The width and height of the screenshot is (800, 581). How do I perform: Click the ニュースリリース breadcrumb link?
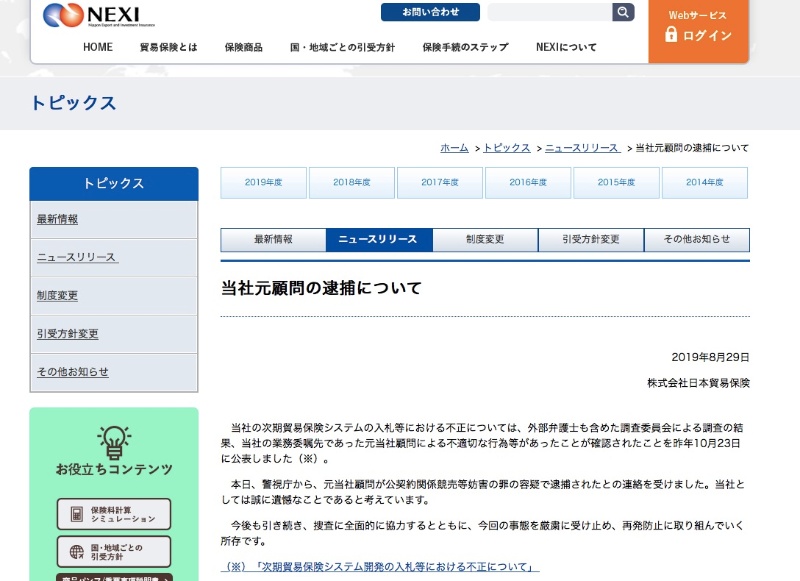581,148
